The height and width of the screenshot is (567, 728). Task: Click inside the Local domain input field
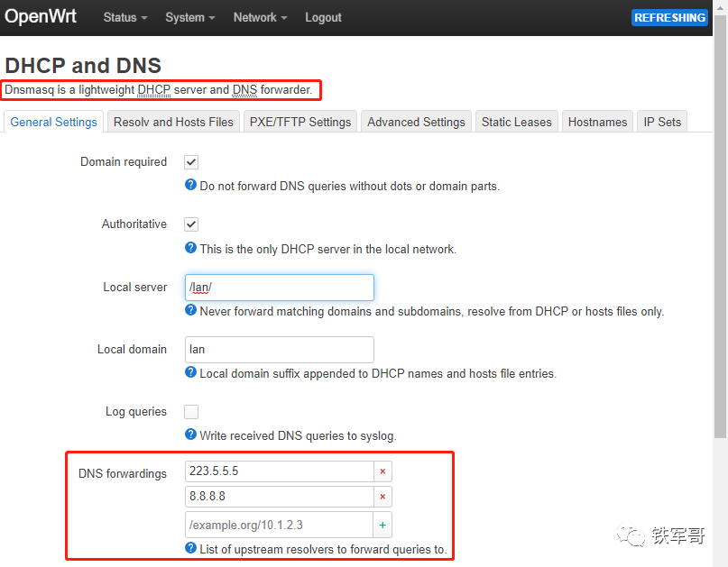pyautogui.click(x=279, y=350)
